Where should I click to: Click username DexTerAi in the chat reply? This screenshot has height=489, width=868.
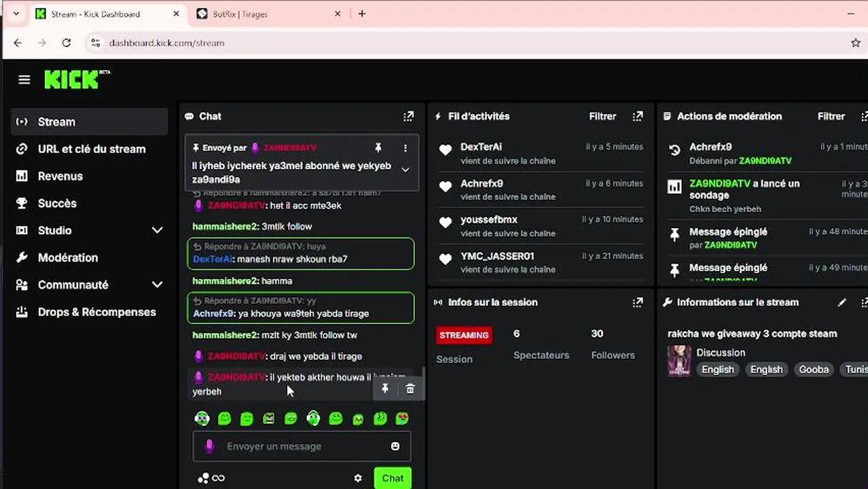pos(213,259)
